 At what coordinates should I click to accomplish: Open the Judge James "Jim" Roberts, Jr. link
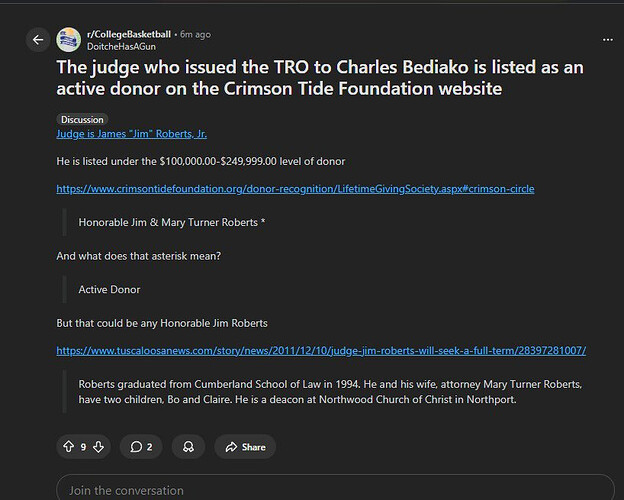click(132, 134)
